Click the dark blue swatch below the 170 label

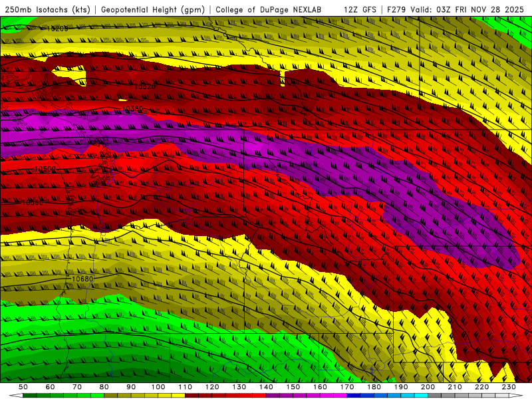(354, 396)
